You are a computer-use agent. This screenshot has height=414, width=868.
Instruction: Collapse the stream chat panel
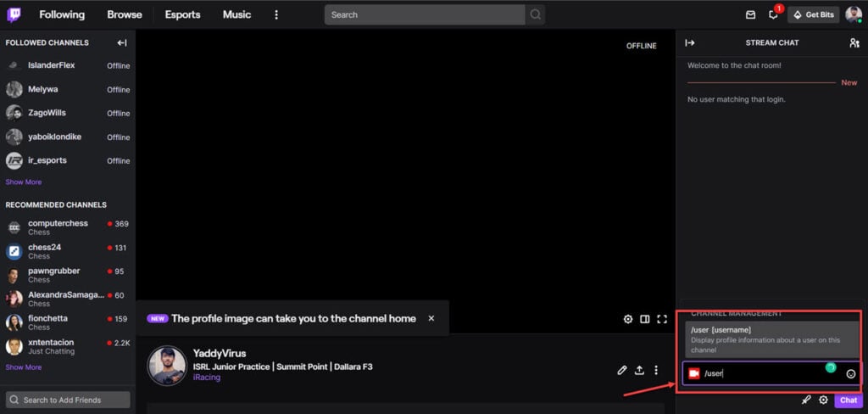[x=690, y=42]
